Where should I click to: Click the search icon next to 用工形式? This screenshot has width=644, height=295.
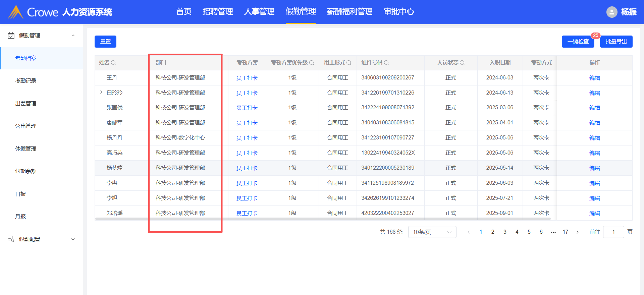(349, 63)
